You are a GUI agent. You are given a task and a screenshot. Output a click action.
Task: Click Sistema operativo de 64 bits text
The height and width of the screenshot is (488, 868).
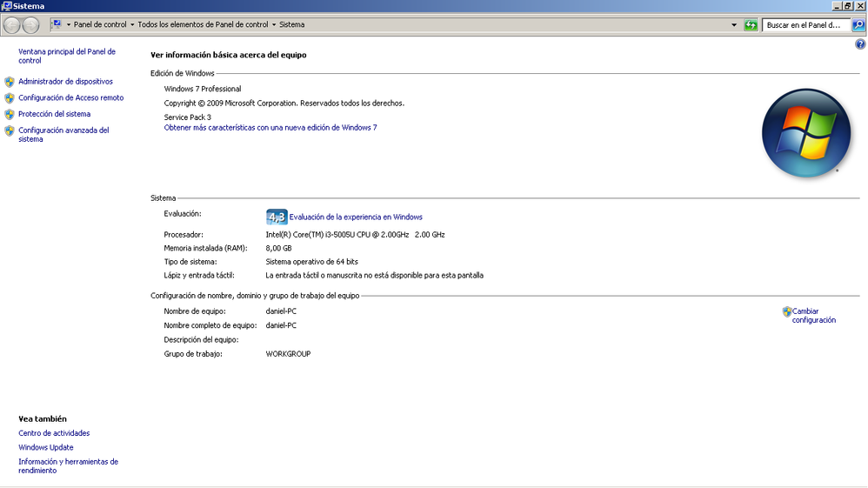(x=311, y=262)
